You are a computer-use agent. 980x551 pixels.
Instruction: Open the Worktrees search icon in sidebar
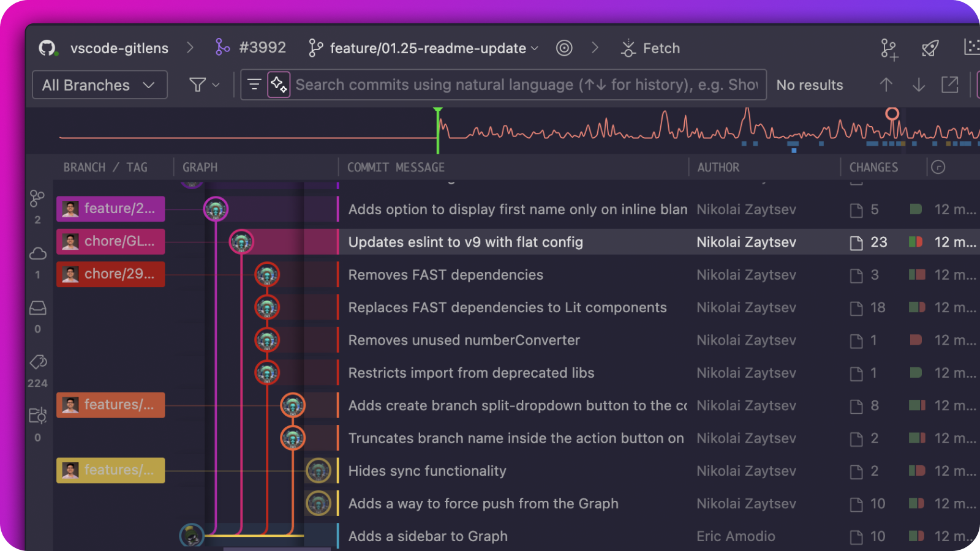pyautogui.click(x=37, y=416)
